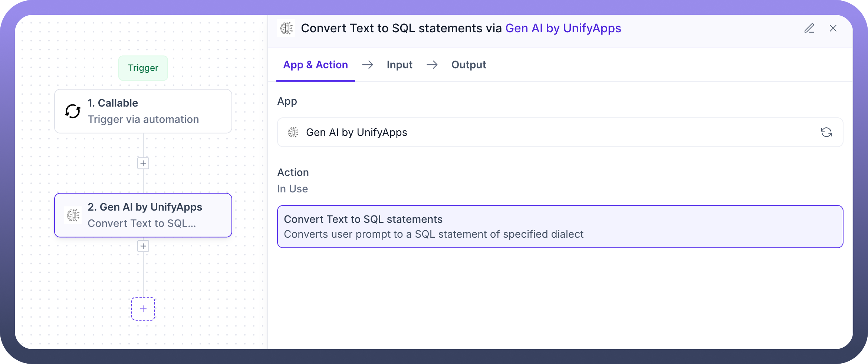This screenshot has height=364, width=868.
Task: Switch to the Output tab
Action: click(x=468, y=65)
